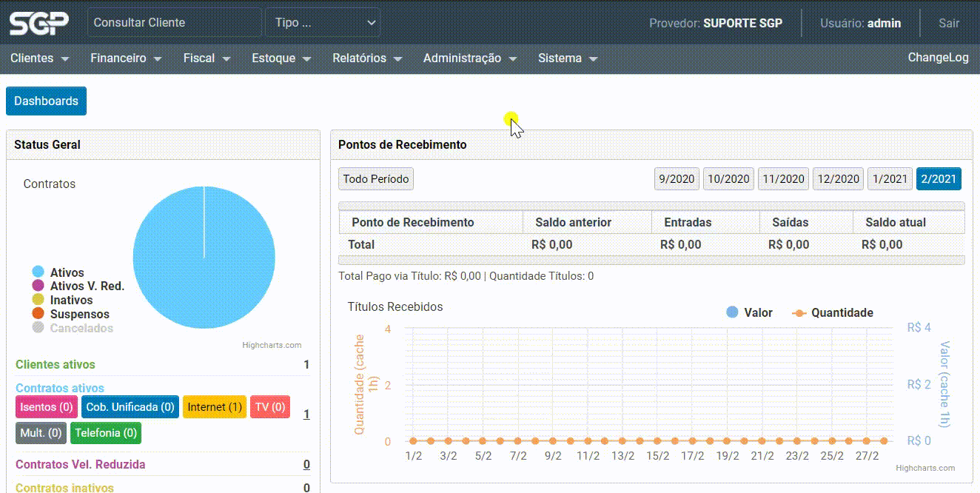Click the SGP logo
The width and height of the screenshot is (980, 493).
pyautogui.click(x=38, y=22)
